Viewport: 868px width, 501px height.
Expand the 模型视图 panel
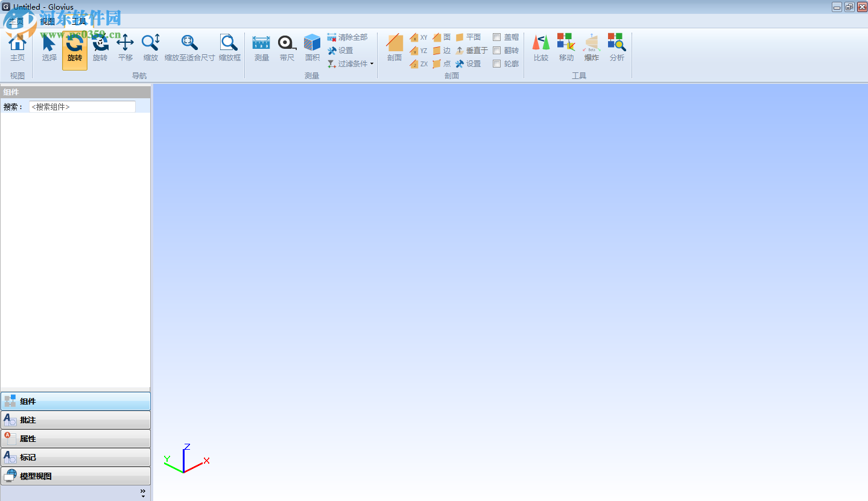(75, 476)
